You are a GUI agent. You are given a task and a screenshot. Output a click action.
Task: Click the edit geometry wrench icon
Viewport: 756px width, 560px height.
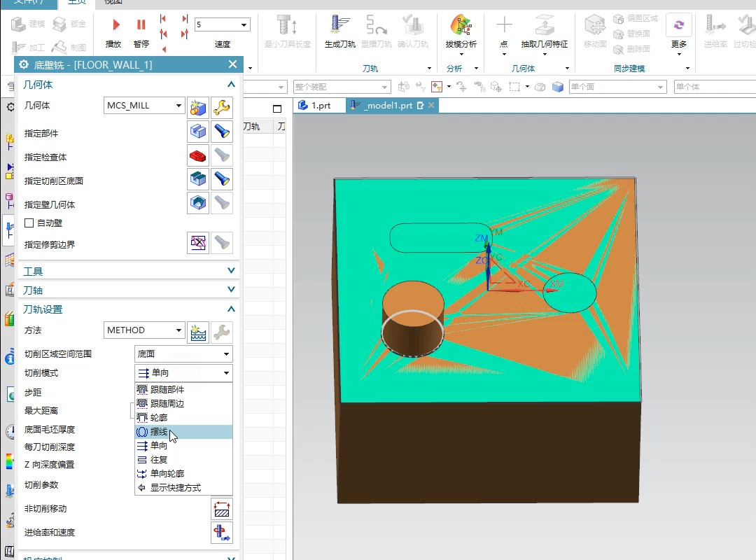point(221,107)
